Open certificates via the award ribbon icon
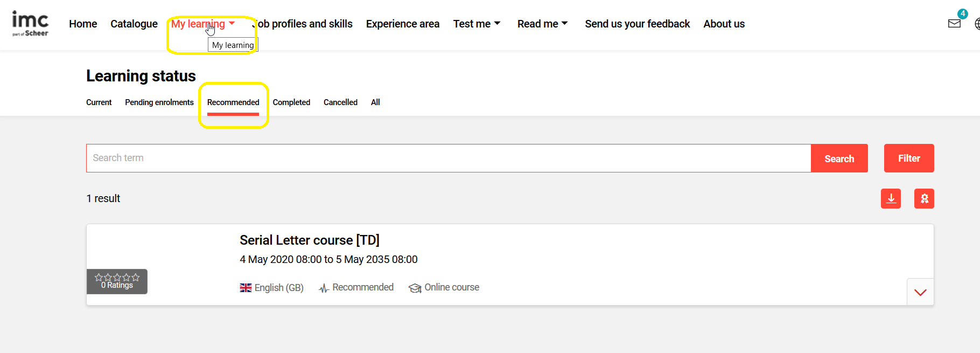Screen dimensions: 980x353 (x=924, y=198)
